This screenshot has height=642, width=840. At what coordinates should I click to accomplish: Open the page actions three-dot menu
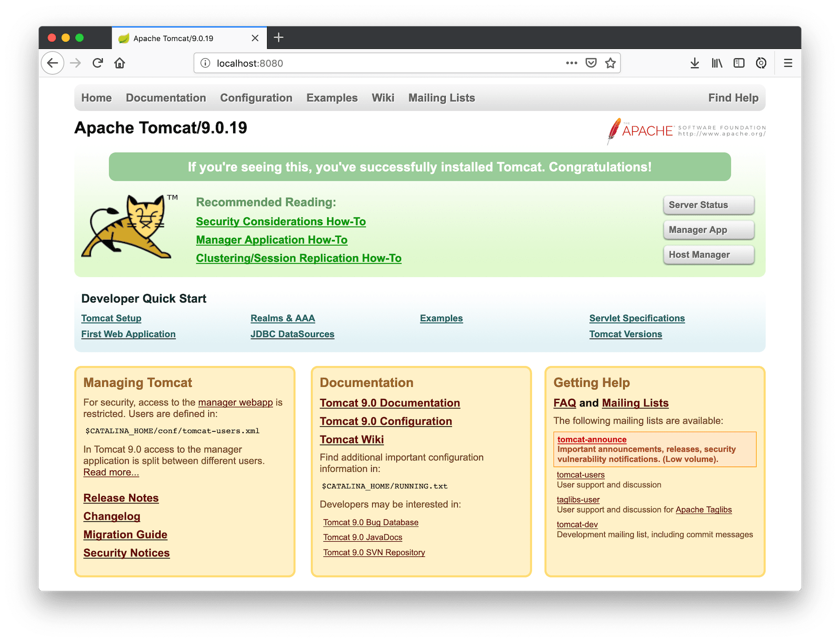coord(572,63)
